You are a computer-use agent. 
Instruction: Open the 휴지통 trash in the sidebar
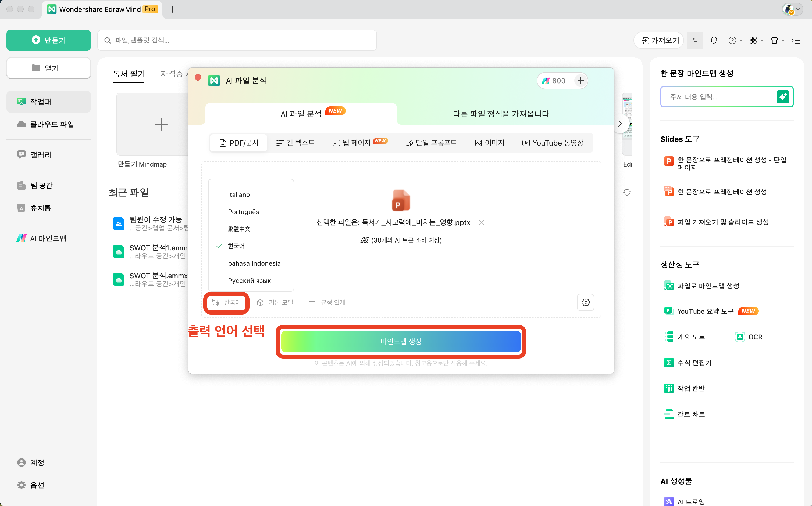40,208
